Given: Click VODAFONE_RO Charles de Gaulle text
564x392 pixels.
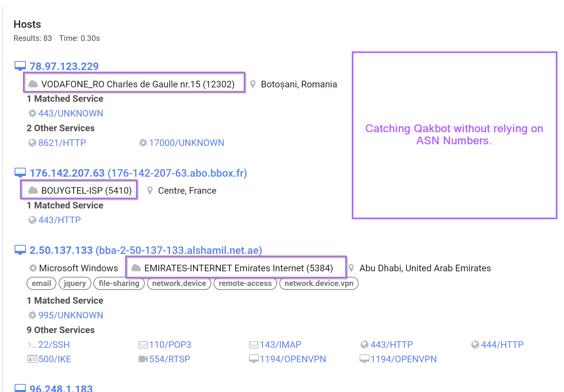Looking at the screenshot, I should [x=138, y=84].
